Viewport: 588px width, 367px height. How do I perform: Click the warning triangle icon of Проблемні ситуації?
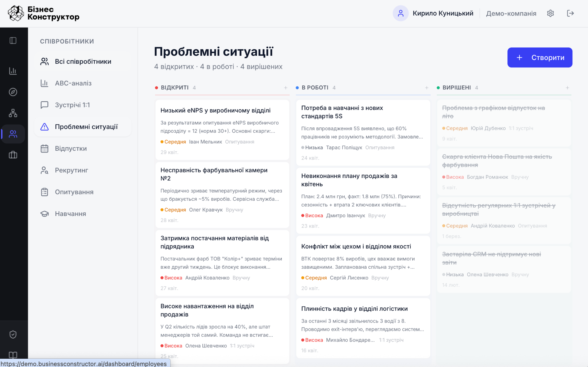coord(44,127)
